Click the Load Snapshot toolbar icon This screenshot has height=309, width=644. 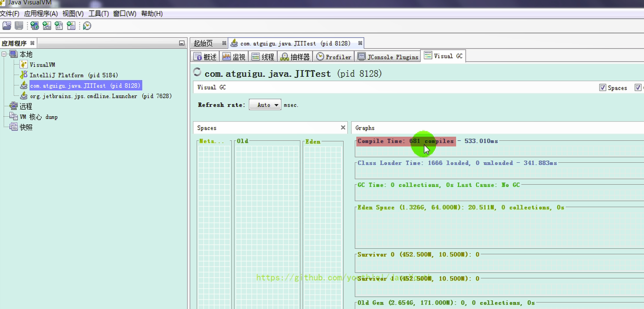7,25
